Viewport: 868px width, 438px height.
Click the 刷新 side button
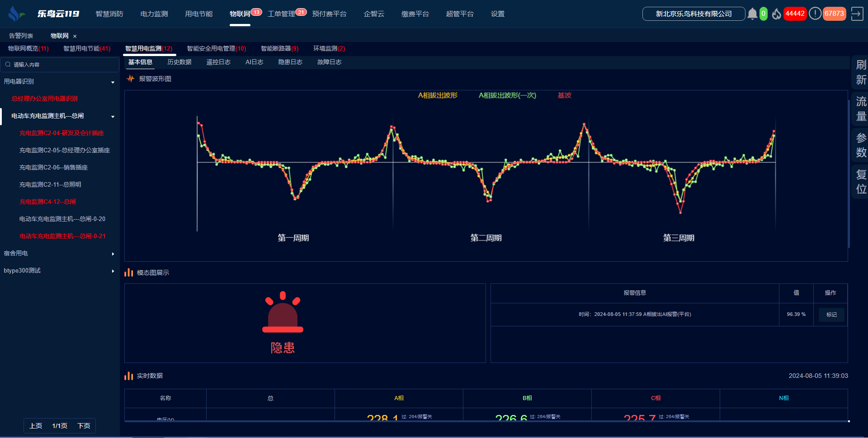861,72
